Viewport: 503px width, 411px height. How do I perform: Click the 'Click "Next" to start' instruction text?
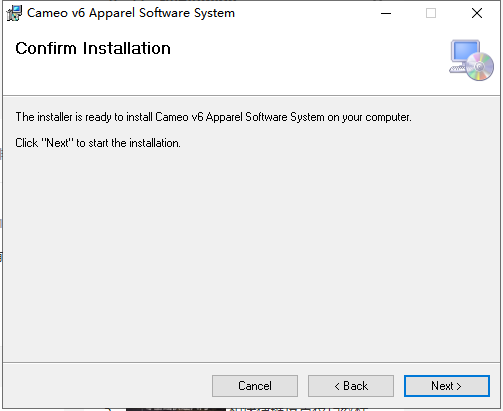(98, 143)
